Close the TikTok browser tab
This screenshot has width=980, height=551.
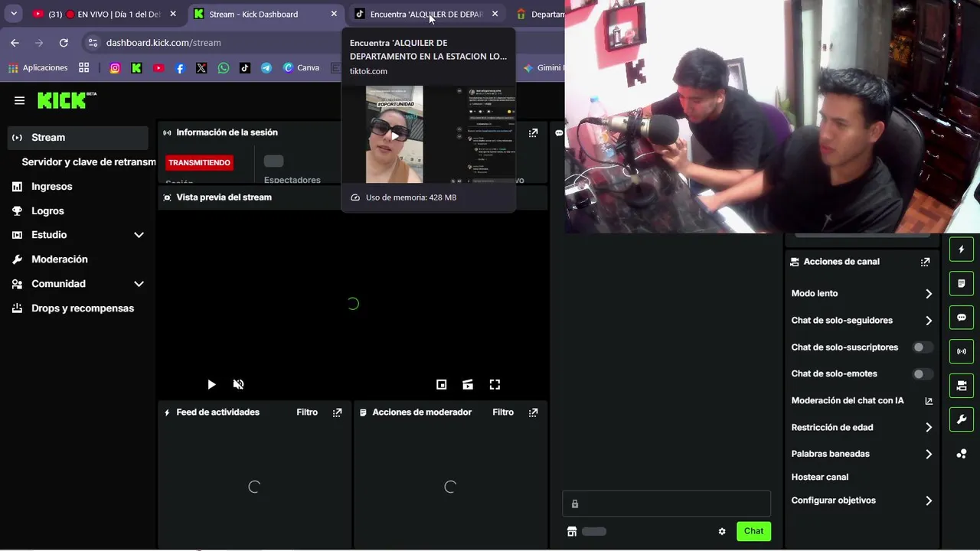pyautogui.click(x=495, y=14)
